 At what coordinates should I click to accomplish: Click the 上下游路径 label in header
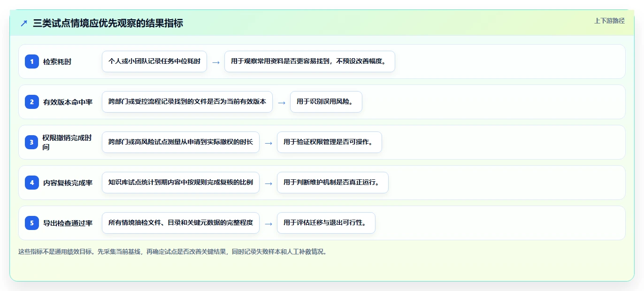[609, 21]
